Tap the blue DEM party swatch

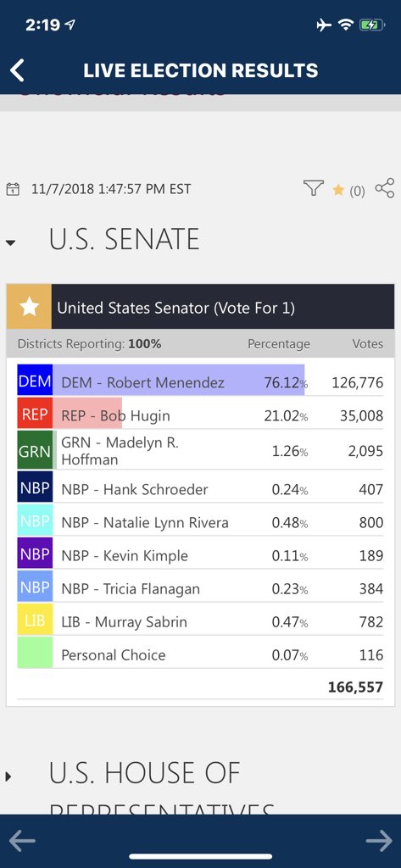pyautogui.click(x=35, y=380)
